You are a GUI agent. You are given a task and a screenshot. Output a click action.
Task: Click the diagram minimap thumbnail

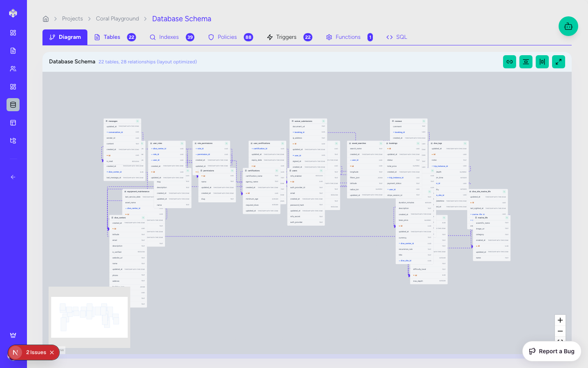[x=89, y=317]
